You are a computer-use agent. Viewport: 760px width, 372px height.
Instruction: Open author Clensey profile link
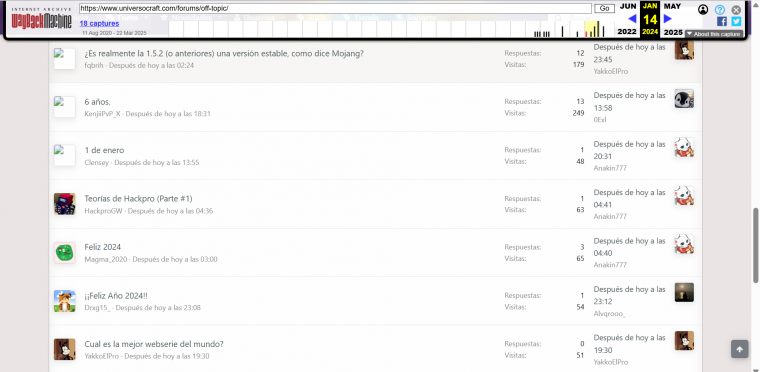click(x=97, y=162)
